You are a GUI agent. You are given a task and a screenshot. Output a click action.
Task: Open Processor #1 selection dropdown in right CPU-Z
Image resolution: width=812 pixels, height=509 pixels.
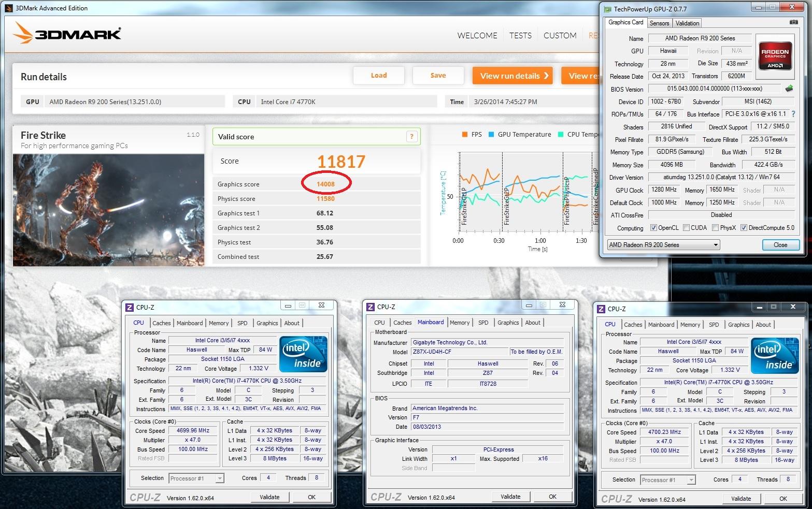pos(668,480)
